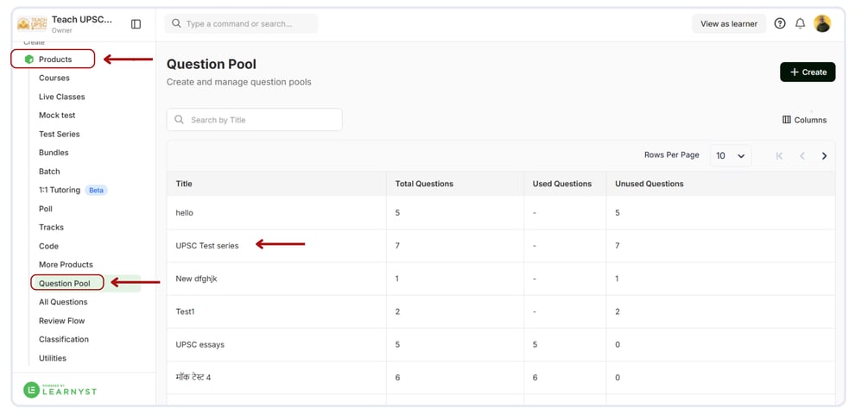Open Courses in the sidebar
Viewport: 868px width, 415px height.
pos(54,78)
